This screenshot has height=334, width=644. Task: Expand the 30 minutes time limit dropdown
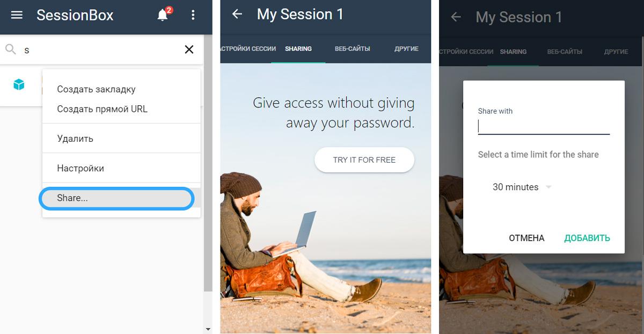(x=522, y=187)
